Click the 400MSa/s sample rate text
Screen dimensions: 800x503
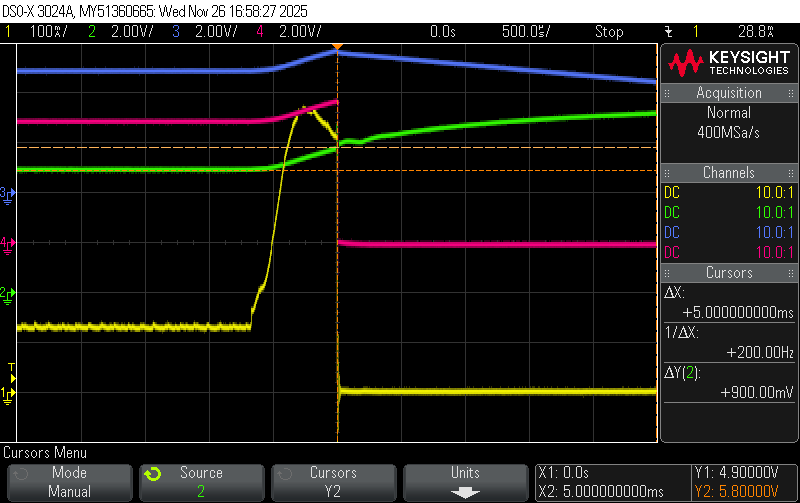point(729,133)
